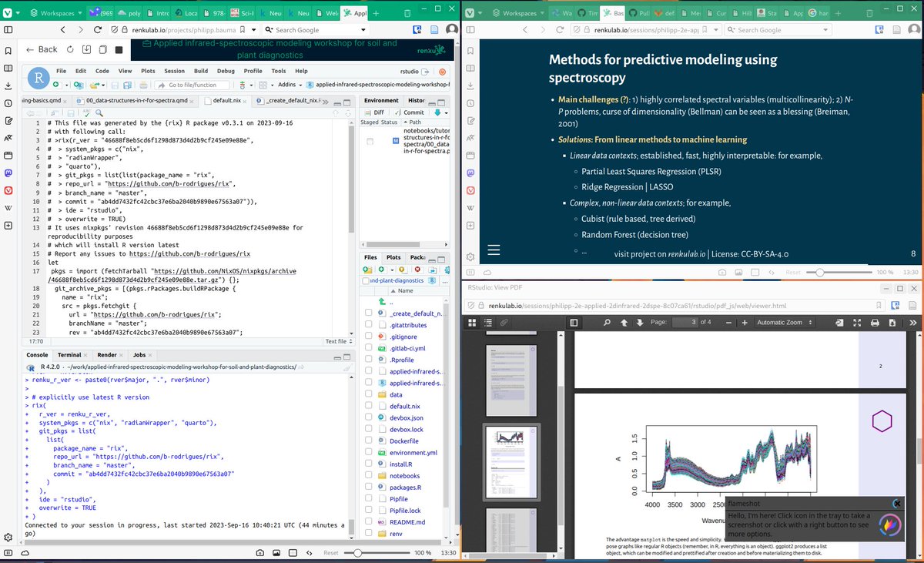Image resolution: width=924 pixels, height=563 pixels.
Task: Click the find/replace magnifier in editor toolbar
Action: tap(99, 112)
